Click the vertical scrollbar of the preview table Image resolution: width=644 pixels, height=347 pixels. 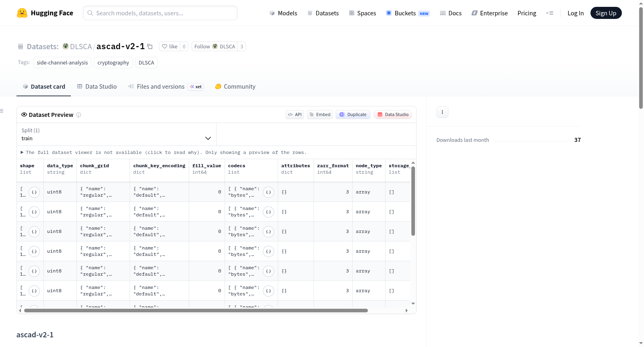click(413, 201)
